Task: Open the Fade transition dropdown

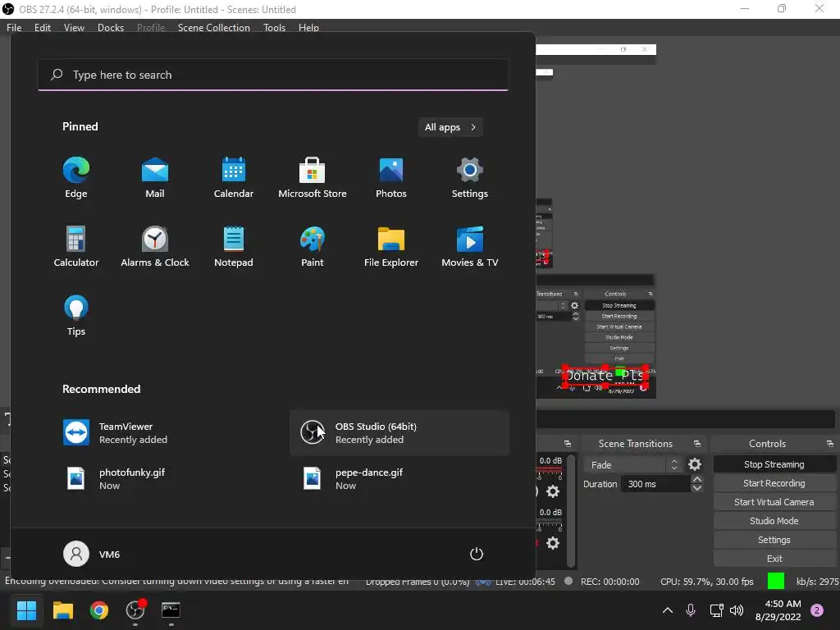Action: coord(632,465)
